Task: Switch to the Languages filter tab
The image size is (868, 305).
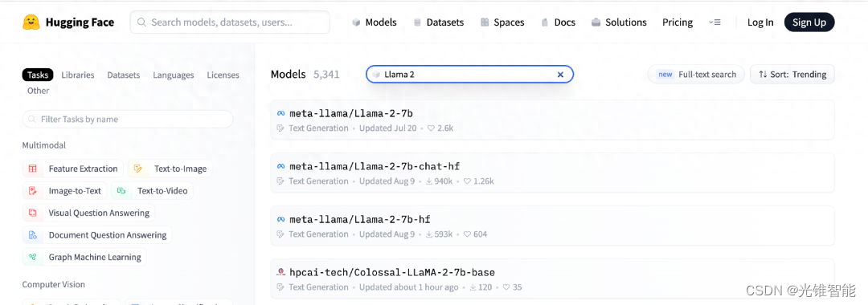Action: [174, 75]
